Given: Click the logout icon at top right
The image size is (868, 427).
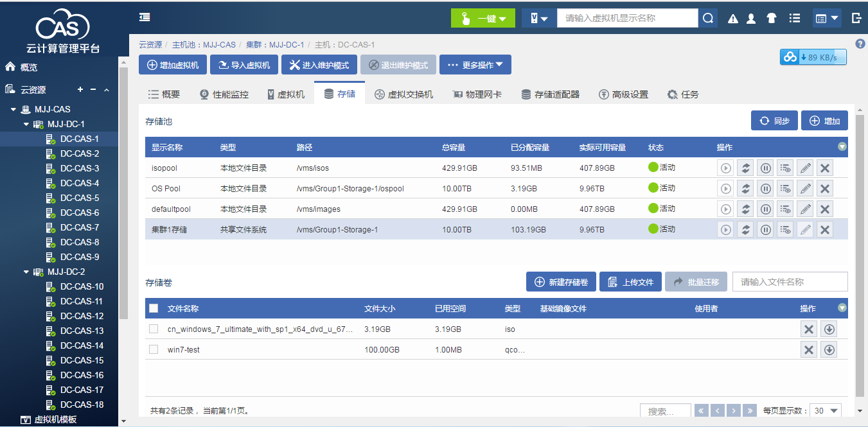Looking at the screenshot, I should 856,18.
